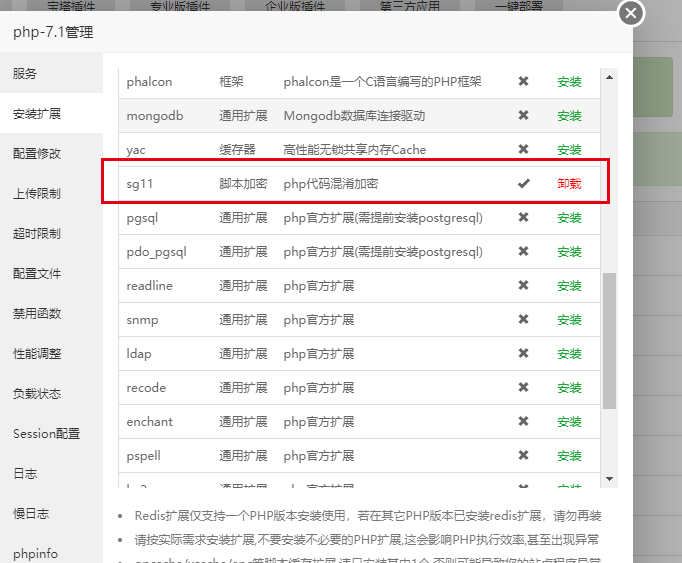This screenshot has width=682, height=563.
Task: Select the 安装扩展 sidebar tab
Action: coord(51,114)
